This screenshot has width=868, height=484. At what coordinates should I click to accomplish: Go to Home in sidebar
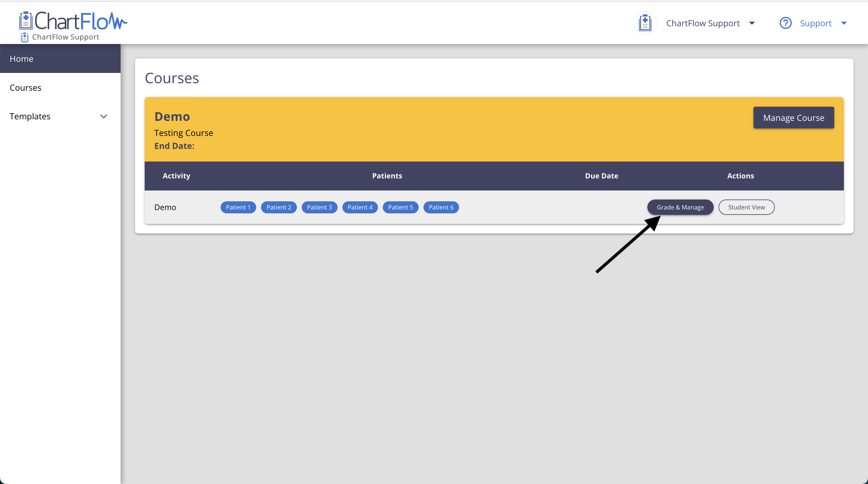tap(22, 59)
